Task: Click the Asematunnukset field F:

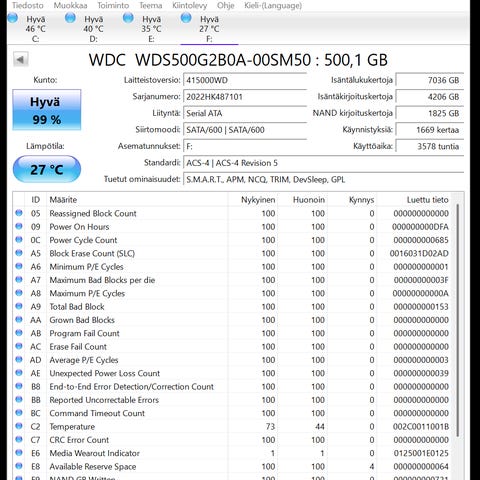Action: click(x=245, y=146)
